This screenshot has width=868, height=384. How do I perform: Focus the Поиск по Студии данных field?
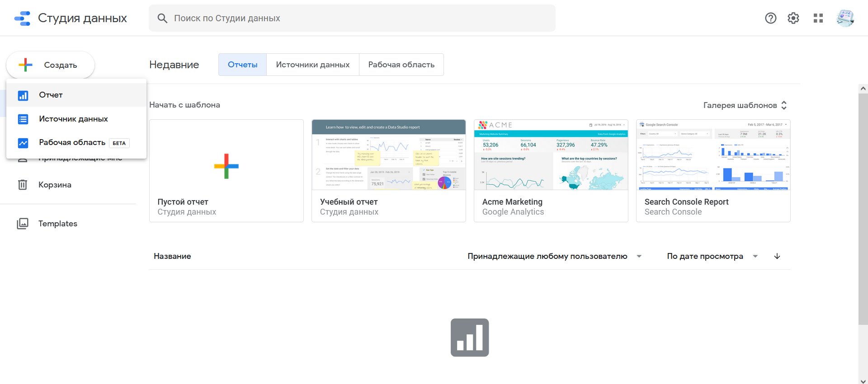352,18
